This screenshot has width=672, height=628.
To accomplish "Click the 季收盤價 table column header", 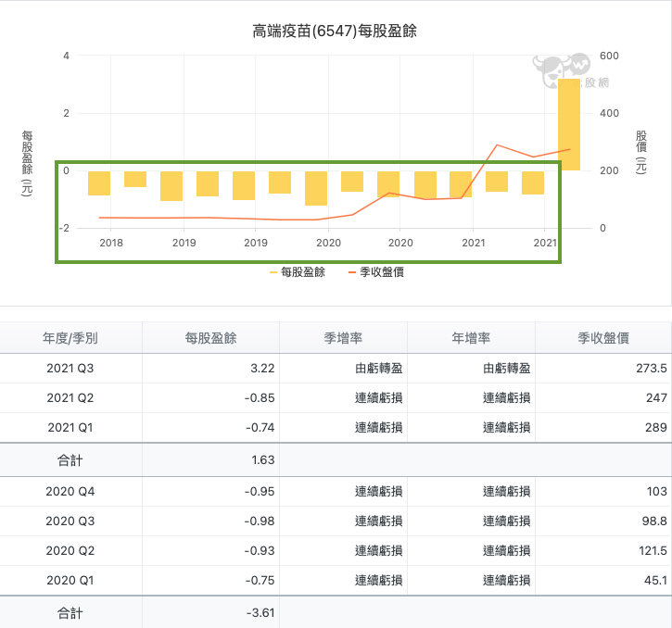I will point(603,338).
